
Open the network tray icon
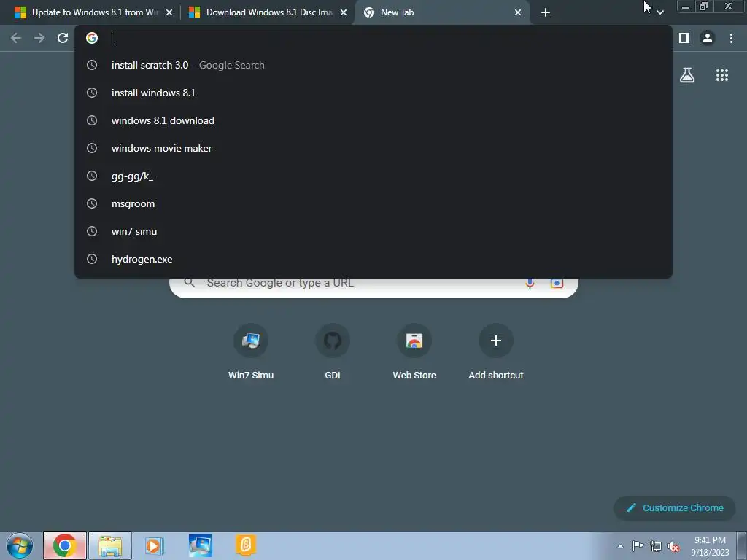(x=656, y=546)
